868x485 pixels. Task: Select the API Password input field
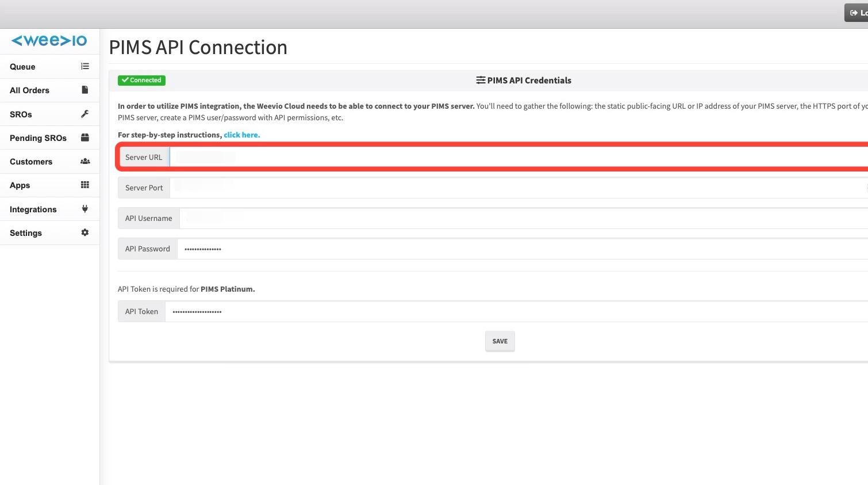[523, 249]
